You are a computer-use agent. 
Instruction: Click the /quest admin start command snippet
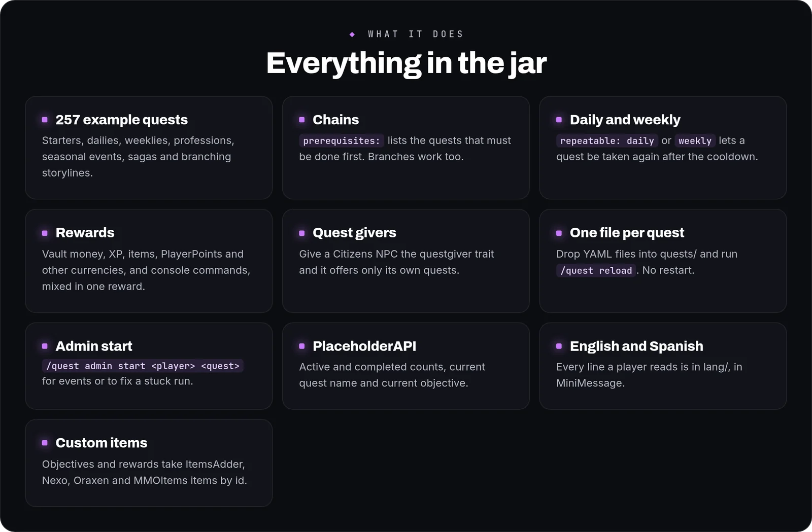pyautogui.click(x=143, y=366)
